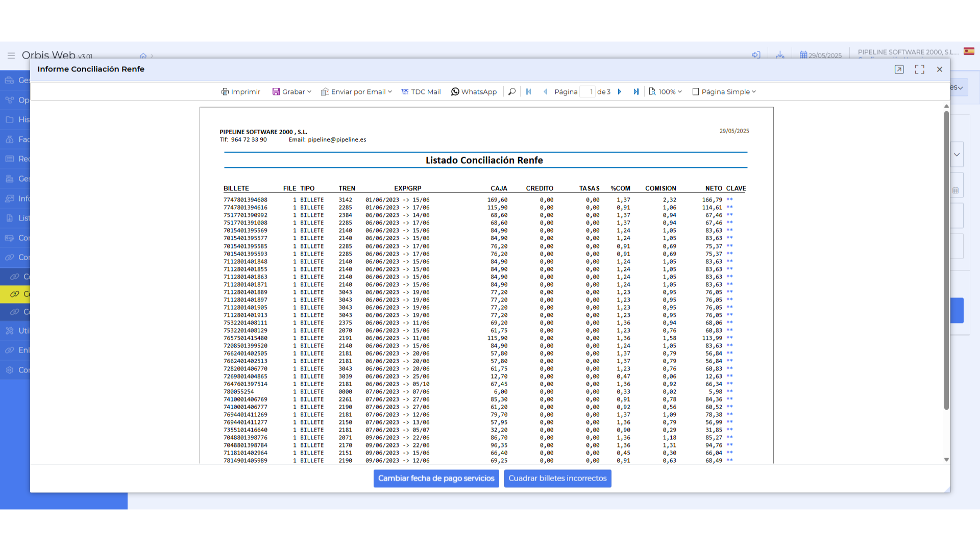Click the CAJA column header
Viewport: 980px width, 551px height.
(x=499, y=188)
